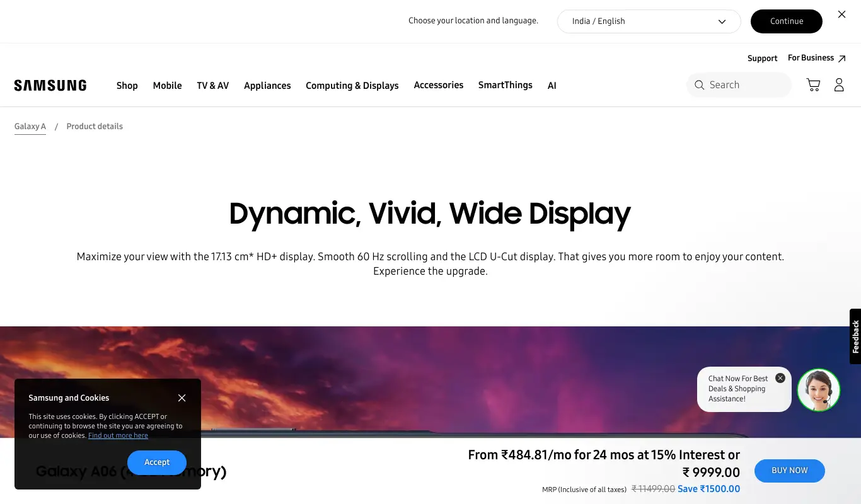Click the search magnifier icon
Image resolution: width=861 pixels, height=504 pixels.
click(x=699, y=85)
